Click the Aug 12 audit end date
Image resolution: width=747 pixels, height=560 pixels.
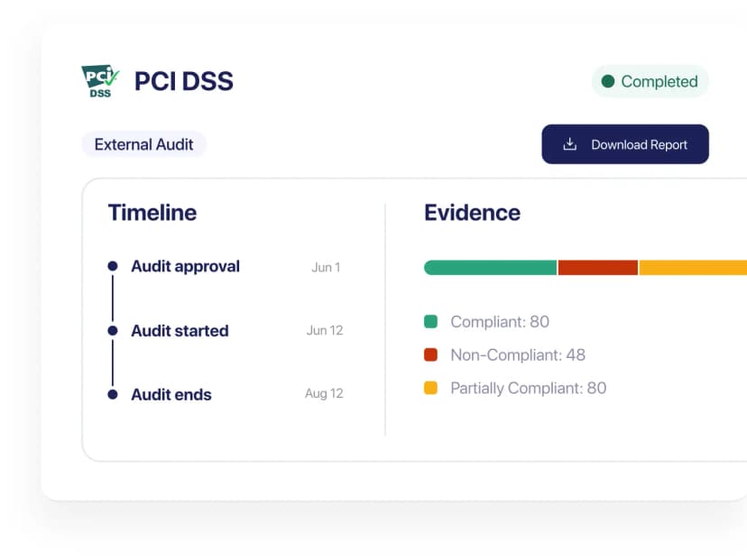pos(324,394)
